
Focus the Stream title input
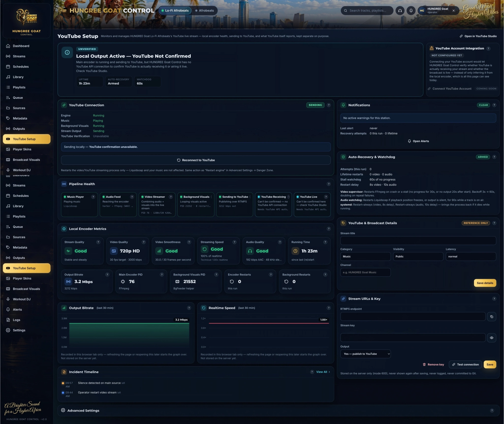click(418, 241)
